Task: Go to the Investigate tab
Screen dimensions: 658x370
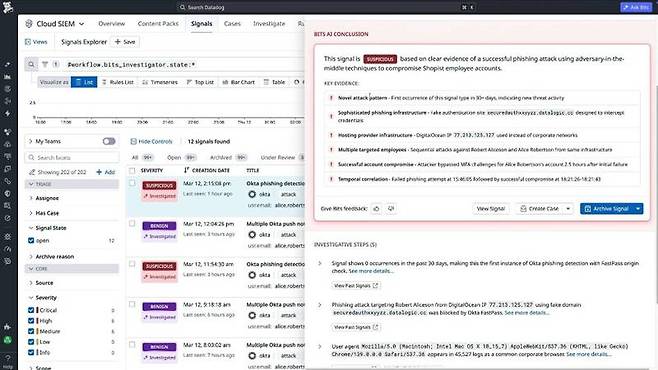Action: (269, 24)
